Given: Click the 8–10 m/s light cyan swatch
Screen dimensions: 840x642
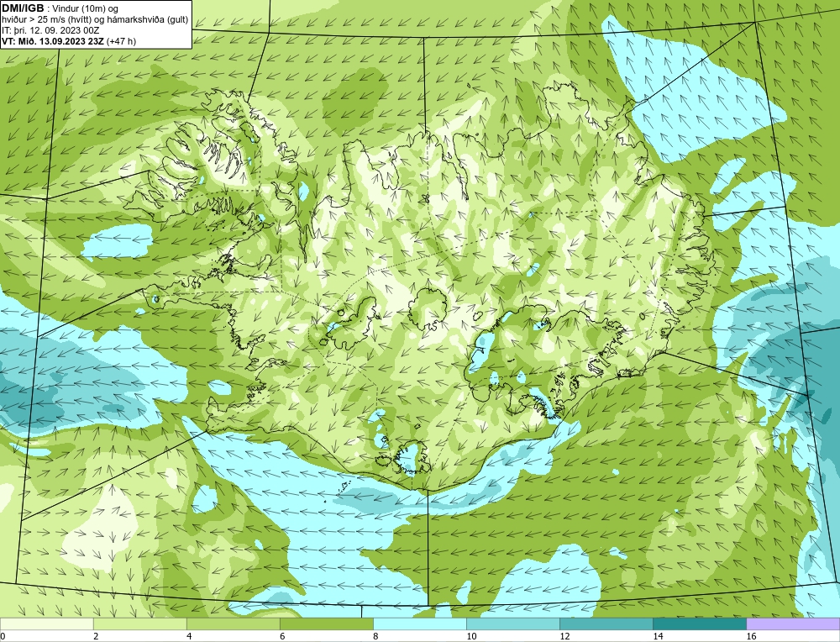Looking at the screenshot, I should pyautogui.click(x=420, y=624).
